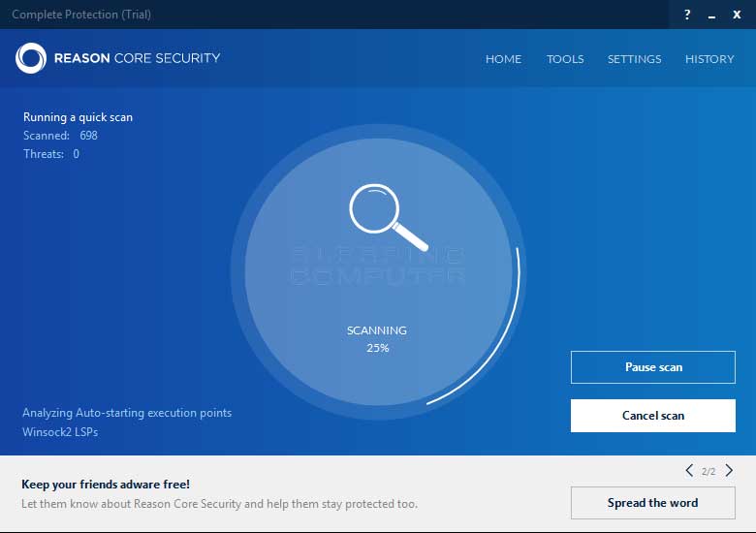Click the 25% progress value
This screenshot has width=756, height=533.
[x=378, y=348]
